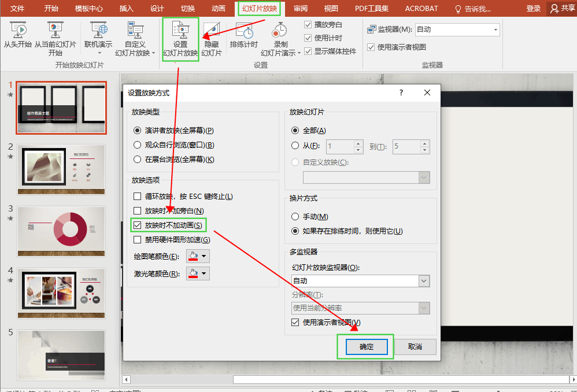Select 手动(M) advance radio button

(x=295, y=216)
